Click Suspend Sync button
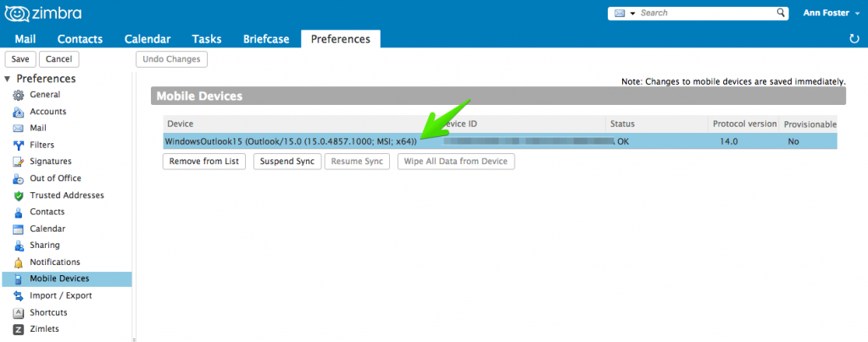This screenshot has width=868, height=342. [287, 162]
